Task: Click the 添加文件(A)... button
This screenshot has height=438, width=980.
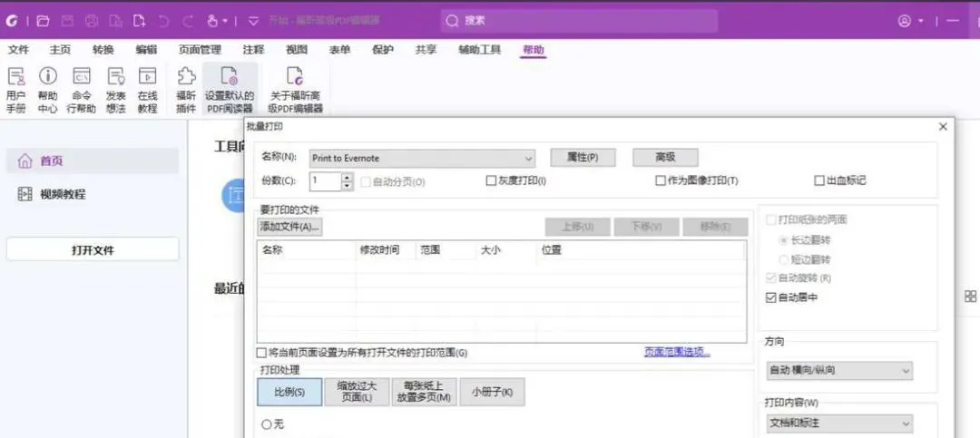Action: pos(289,226)
